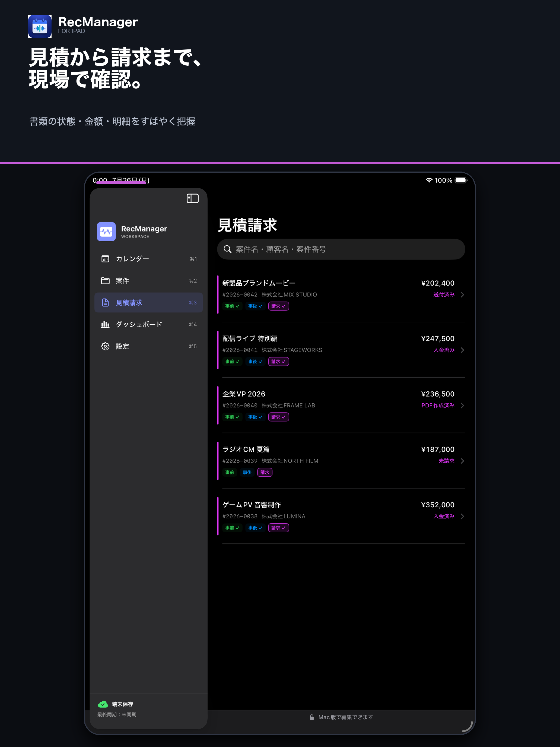Viewport: 560px width, 747px height.
Task: Focus the 案件名・顧客名・案件番号 search field
Action: (x=341, y=249)
